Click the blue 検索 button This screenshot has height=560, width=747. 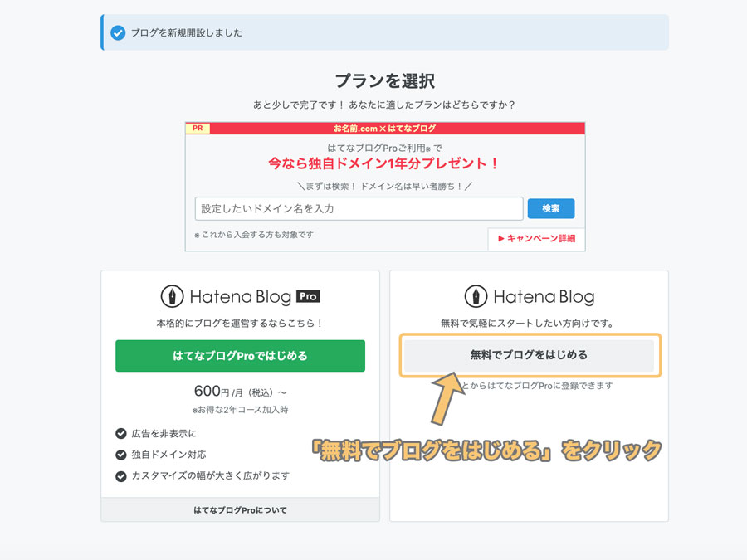tap(551, 208)
